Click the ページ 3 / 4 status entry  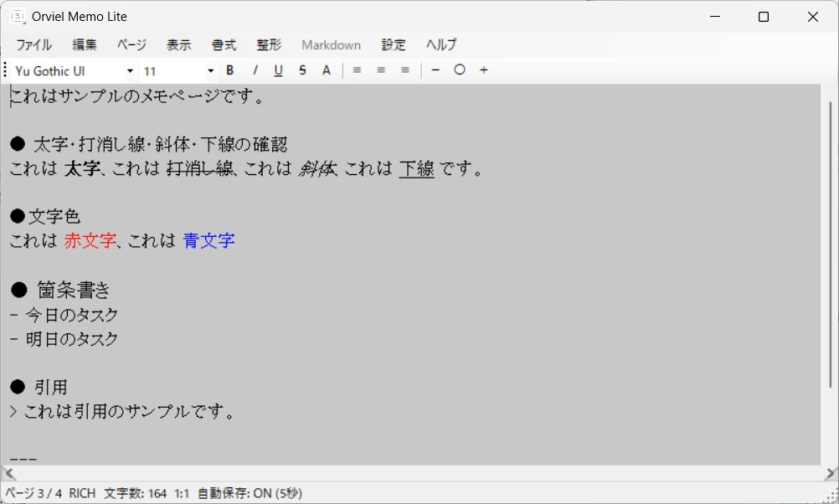click(33, 493)
